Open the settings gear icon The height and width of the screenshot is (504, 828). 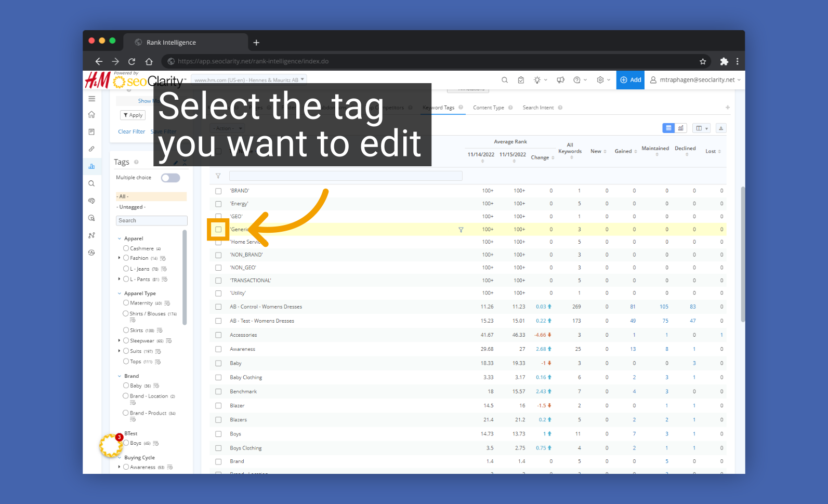(x=600, y=80)
